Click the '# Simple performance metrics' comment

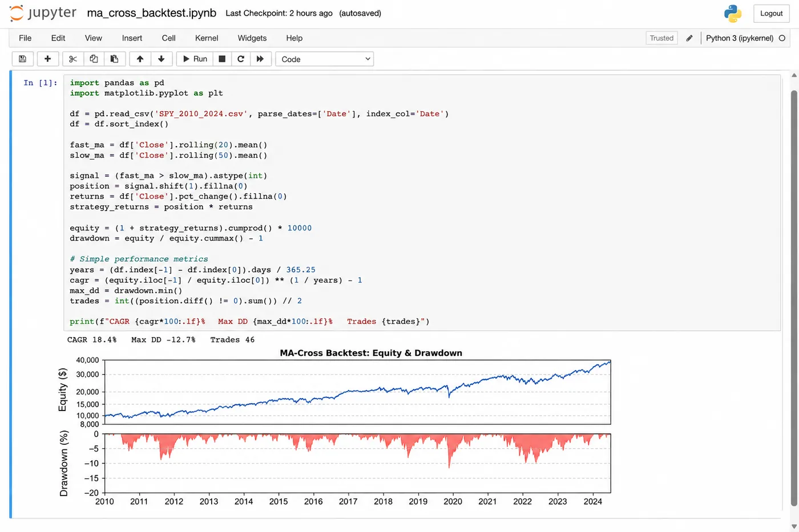tap(139, 259)
